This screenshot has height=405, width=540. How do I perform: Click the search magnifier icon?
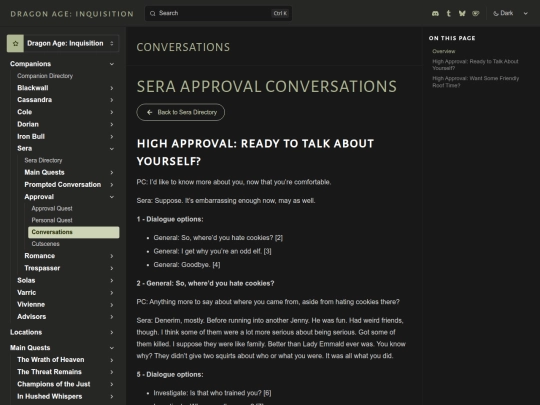coord(153,13)
